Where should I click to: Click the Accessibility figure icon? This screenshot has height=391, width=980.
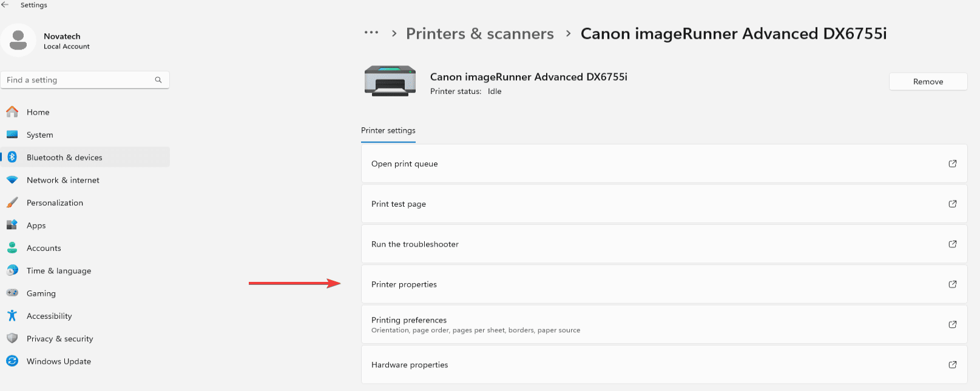pyautogui.click(x=12, y=316)
